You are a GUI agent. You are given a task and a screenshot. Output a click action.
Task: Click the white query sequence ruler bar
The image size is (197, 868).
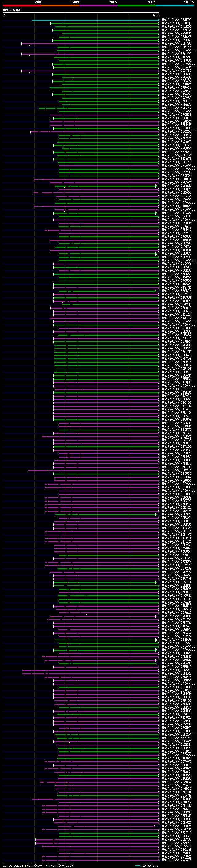tap(81, 12)
